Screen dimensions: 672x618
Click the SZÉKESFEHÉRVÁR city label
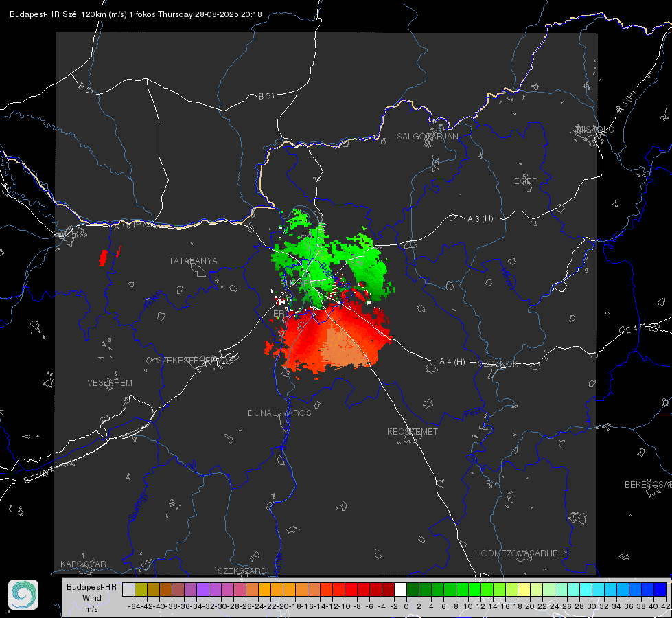click(196, 360)
